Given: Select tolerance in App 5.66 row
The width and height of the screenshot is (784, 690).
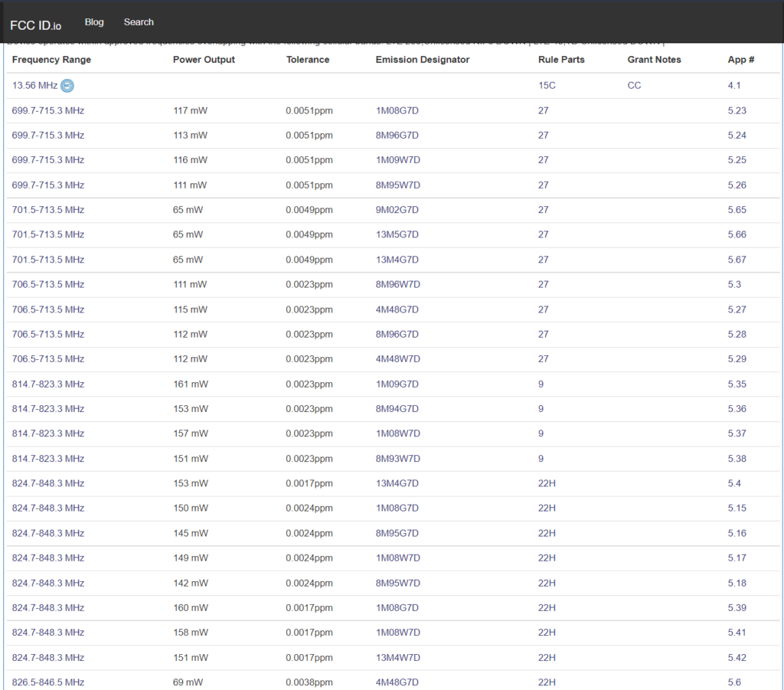Looking at the screenshot, I should (x=309, y=234).
